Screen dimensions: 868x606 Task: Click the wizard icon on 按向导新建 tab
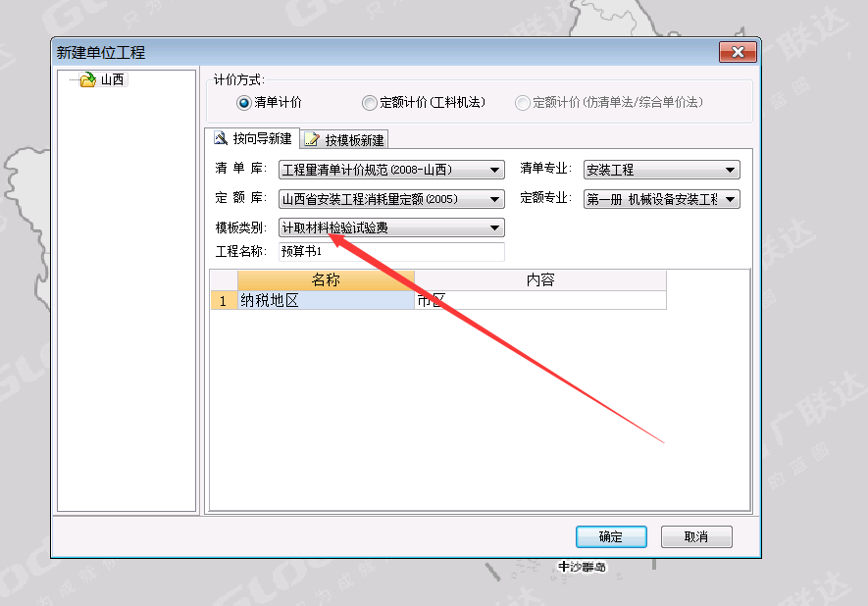(x=221, y=138)
